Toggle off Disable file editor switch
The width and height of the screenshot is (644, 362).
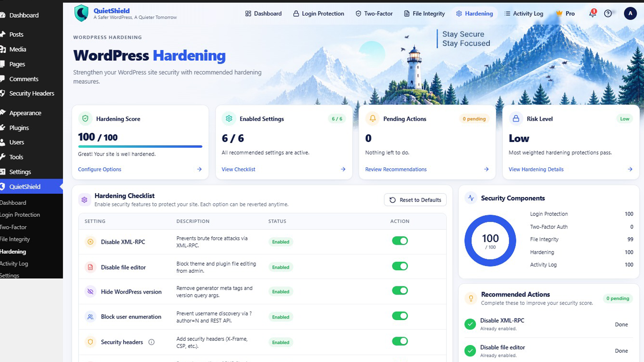[400, 266]
